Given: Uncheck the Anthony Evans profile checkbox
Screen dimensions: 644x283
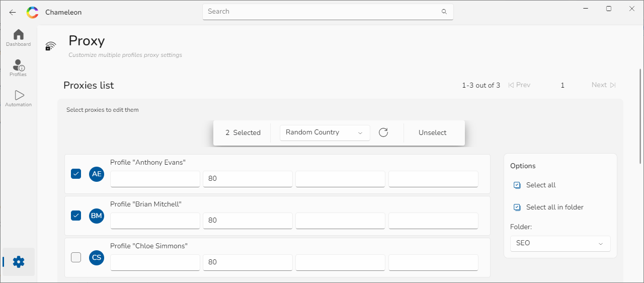Looking at the screenshot, I should click(x=76, y=174).
